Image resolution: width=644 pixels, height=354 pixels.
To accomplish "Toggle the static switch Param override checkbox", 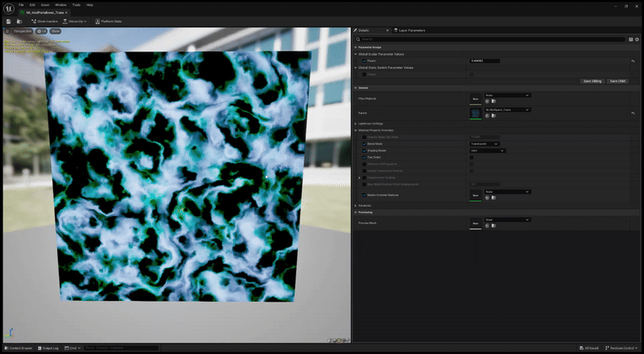I will [x=365, y=74].
